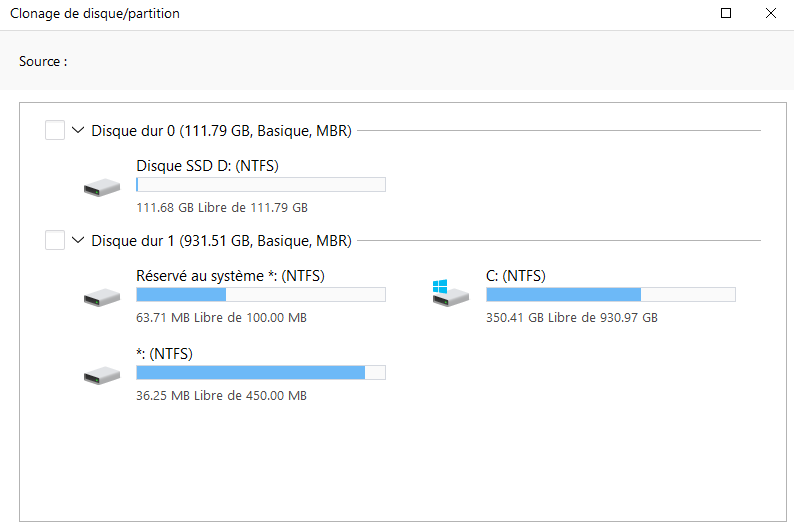Collapse the Disque dur 1 group

tap(78, 240)
